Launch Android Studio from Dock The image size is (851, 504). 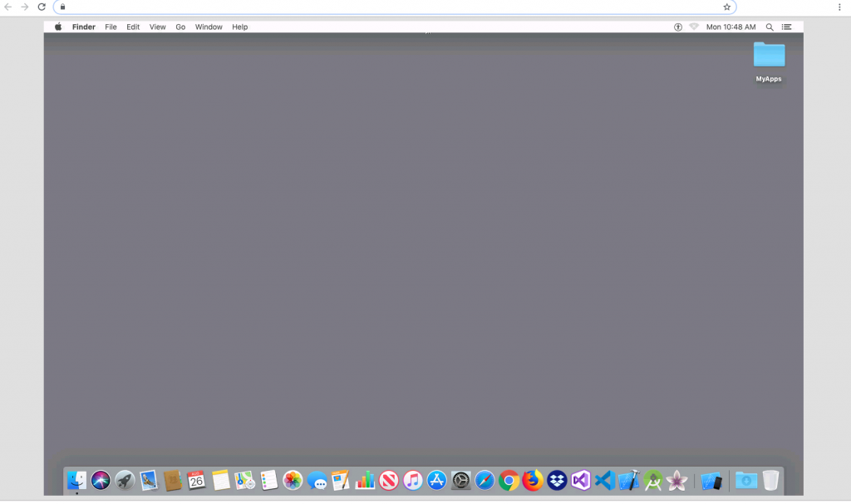click(x=653, y=480)
